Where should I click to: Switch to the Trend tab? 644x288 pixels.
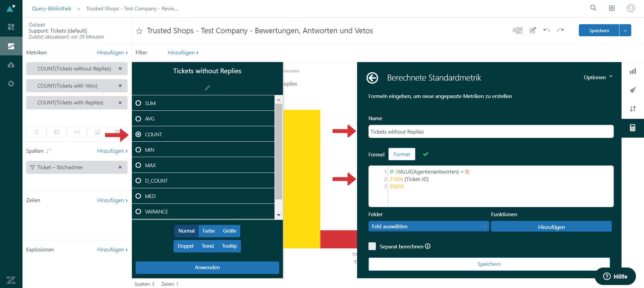tap(208, 246)
